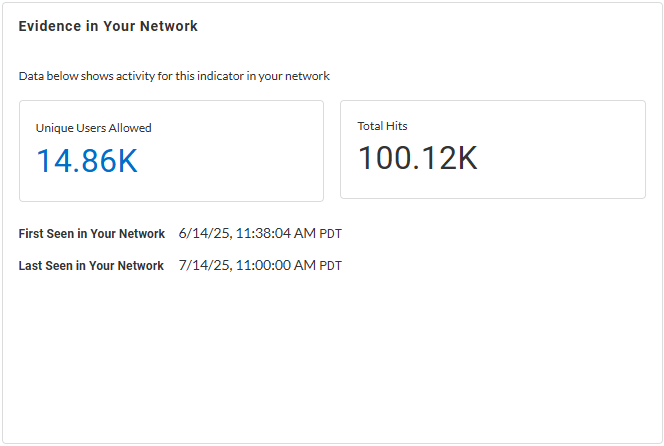The image size is (664, 446).
Task: Click the "Evidence in Your Network" heading
Action: point(108,27)
